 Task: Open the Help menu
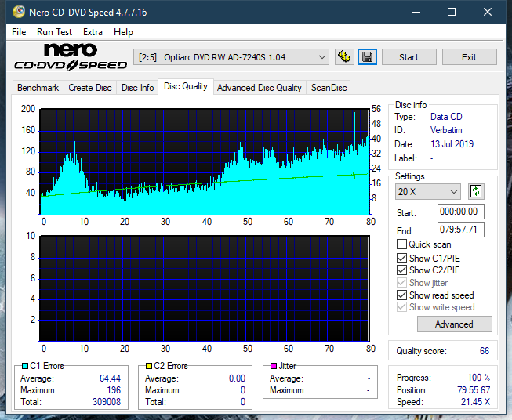click(x=123, y=32)
